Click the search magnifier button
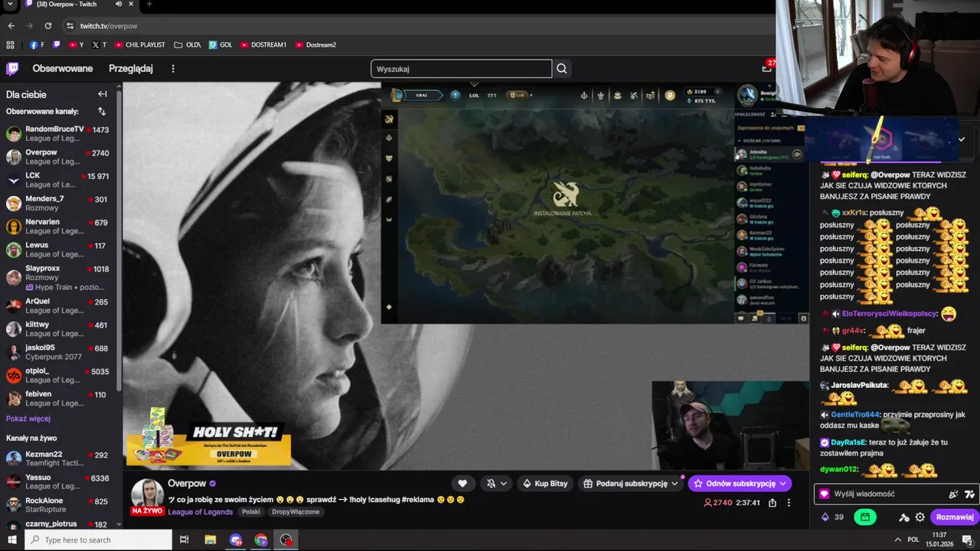Viewport: 980px width, 551px height. [x=562, y=69]
